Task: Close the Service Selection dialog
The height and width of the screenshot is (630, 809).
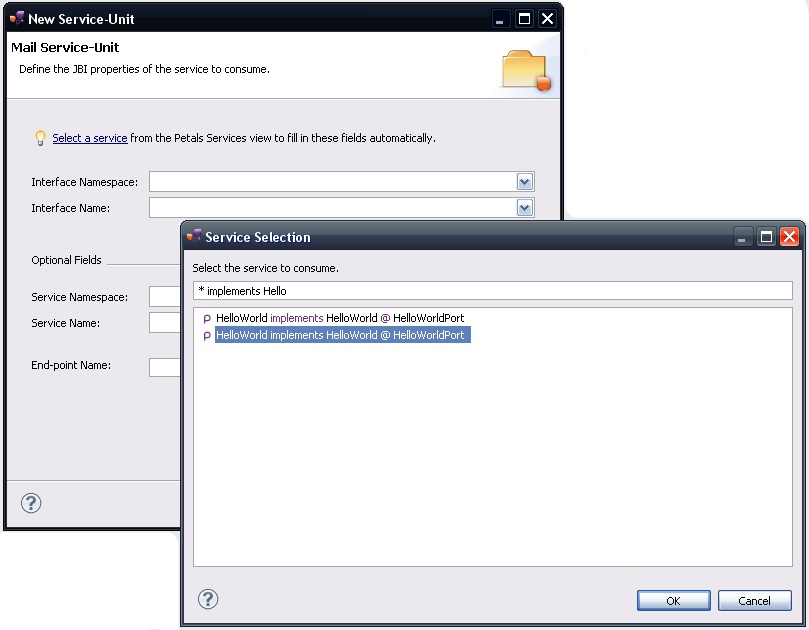Action: click(789, 237)
